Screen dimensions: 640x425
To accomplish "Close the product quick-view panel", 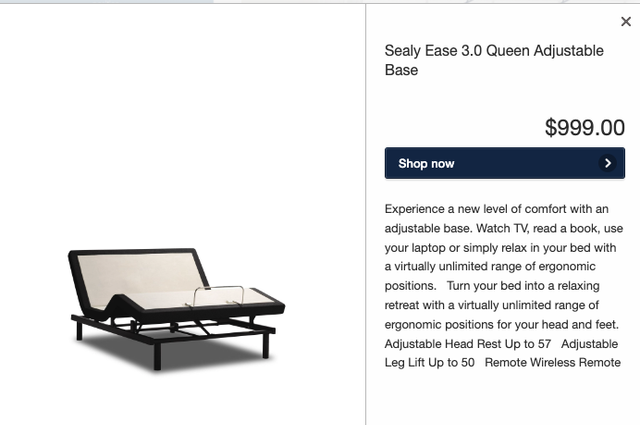I will pyautogui.click(x=626, y=22).
